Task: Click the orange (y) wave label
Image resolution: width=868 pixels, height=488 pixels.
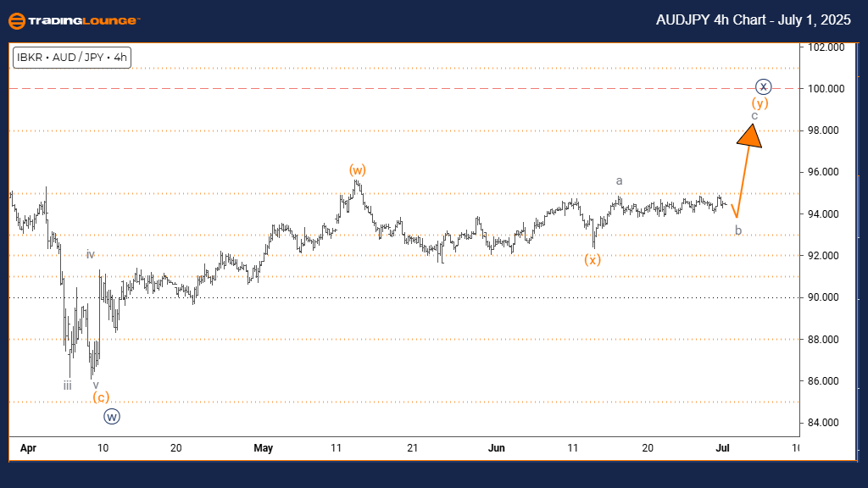Action: pyautogui.click(x=760, y=103)
